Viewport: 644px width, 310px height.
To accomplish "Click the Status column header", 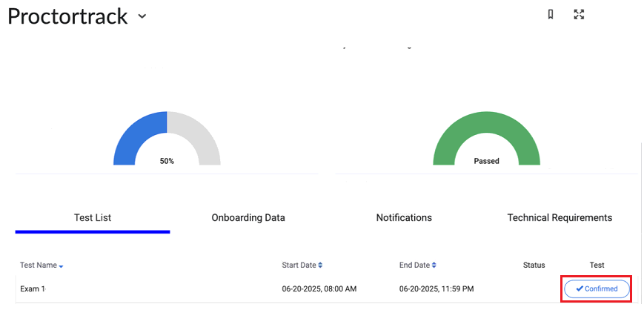I will tap(534, 266).
